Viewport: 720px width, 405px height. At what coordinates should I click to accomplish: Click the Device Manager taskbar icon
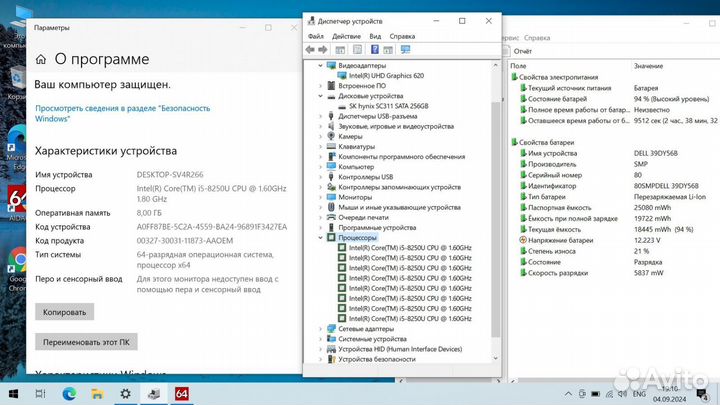[x=154, y=394]
